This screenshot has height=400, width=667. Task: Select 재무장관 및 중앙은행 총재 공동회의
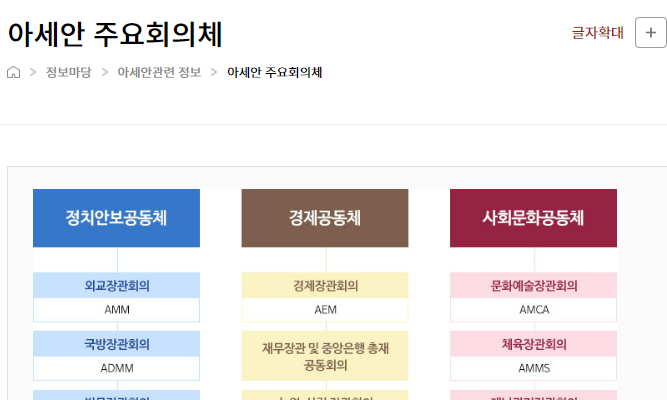click(325, 356)
